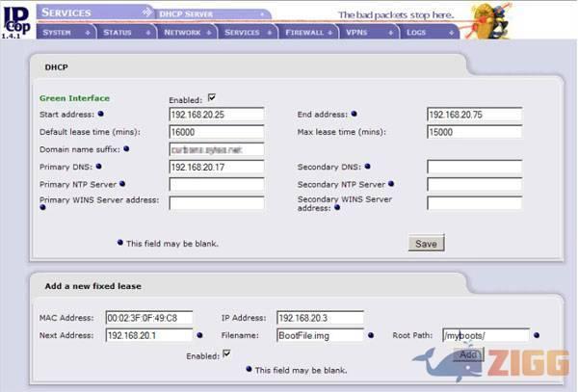Click the Default lease time field
This screenshot has width=578, height=392.
coord(217,132)
